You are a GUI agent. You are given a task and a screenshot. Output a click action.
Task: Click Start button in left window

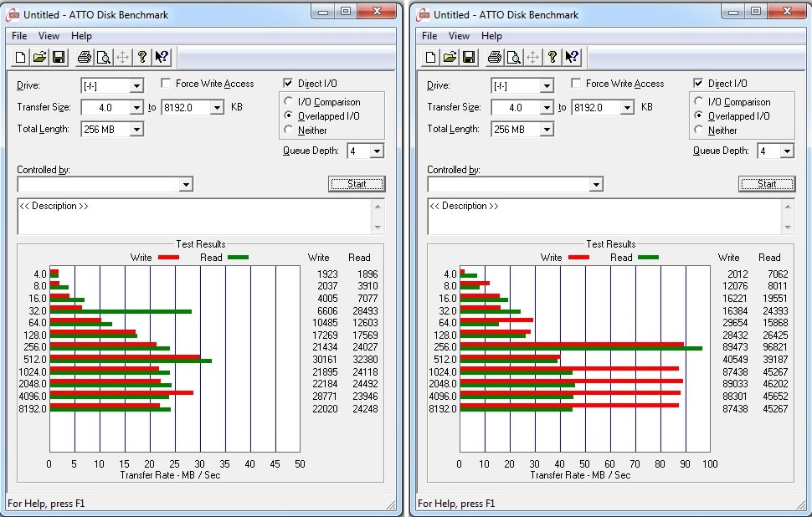coord(357,184)
